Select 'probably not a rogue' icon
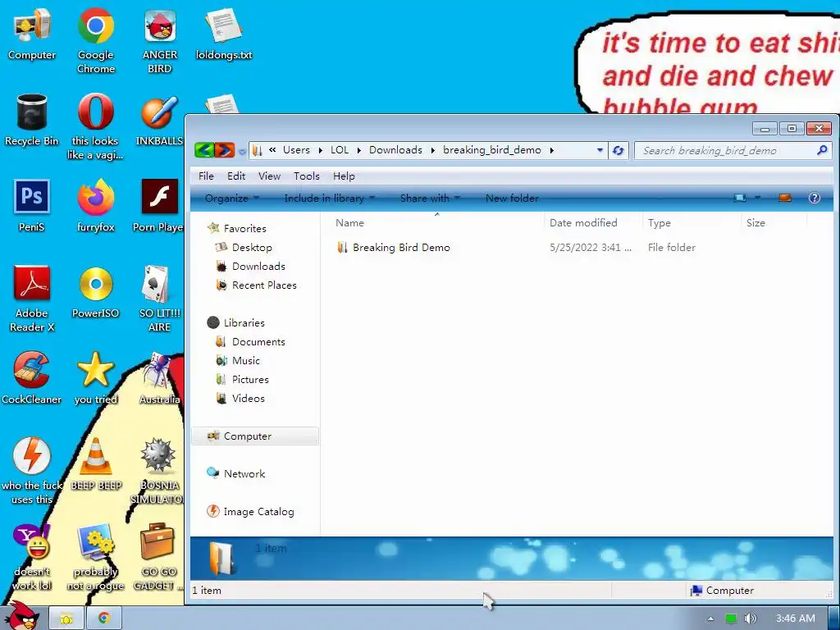Screen dimensions: 840x630 (95, 557)
